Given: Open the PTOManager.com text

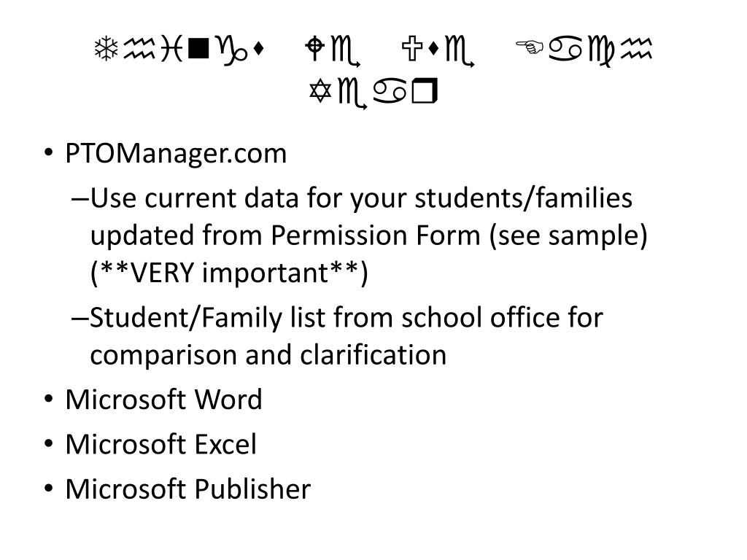Looking at the screenshot, I should (176, 154).
